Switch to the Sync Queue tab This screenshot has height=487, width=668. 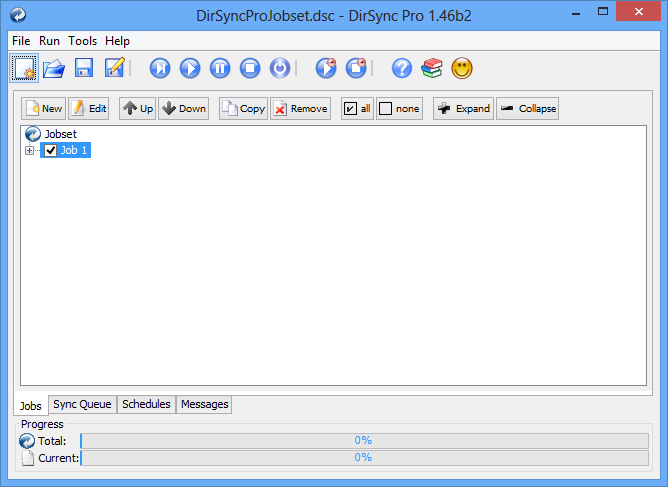pyautogui.click(x=82, y=404)
